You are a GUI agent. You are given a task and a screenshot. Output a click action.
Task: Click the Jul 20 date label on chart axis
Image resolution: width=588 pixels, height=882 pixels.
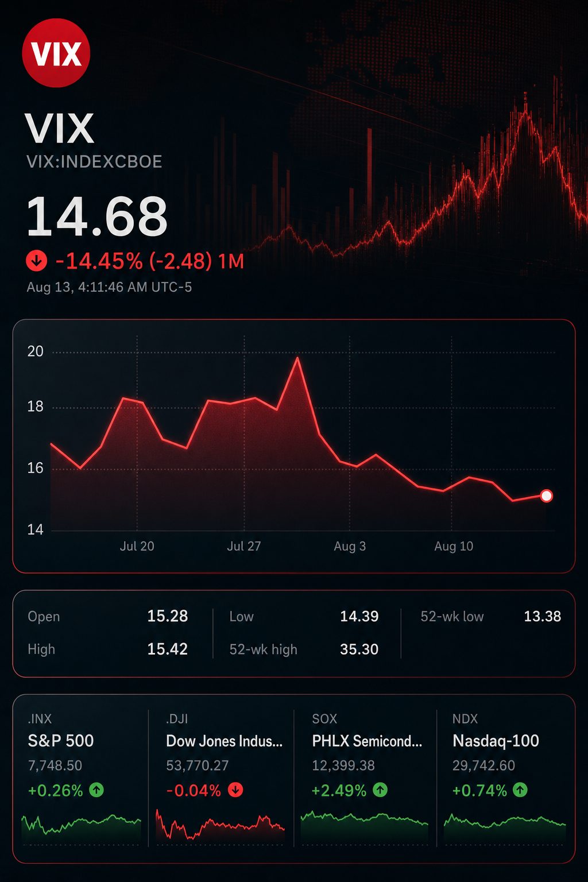pyautogui.click(x=137, y=546)
